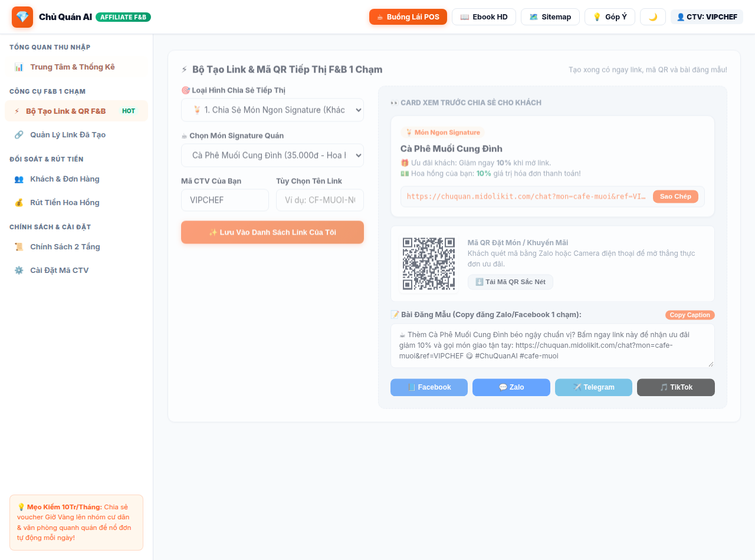Go to Trung Tâm & Thống Kê
Image resolution: width=755 pixels, height=560 pixels.
76,67
